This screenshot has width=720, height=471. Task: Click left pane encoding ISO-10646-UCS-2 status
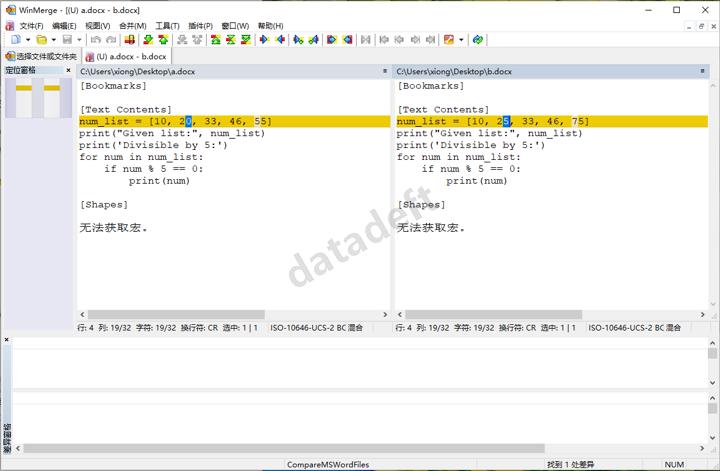pyautogui.click(x=316, y=328)
